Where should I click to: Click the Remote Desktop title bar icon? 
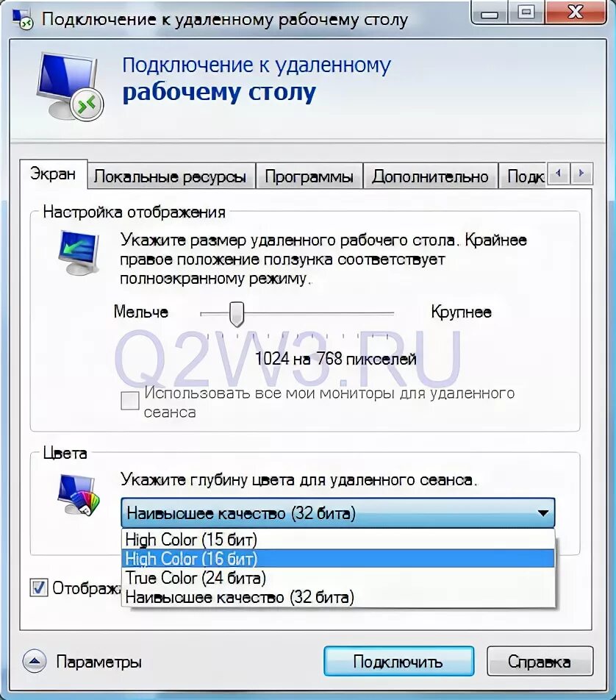pos(23,19)
